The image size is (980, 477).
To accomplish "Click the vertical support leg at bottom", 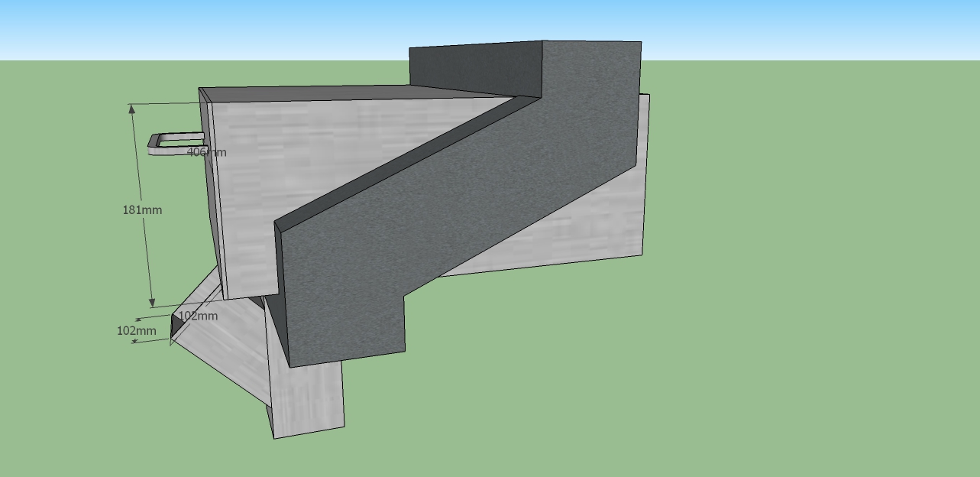I will [307, 397].
